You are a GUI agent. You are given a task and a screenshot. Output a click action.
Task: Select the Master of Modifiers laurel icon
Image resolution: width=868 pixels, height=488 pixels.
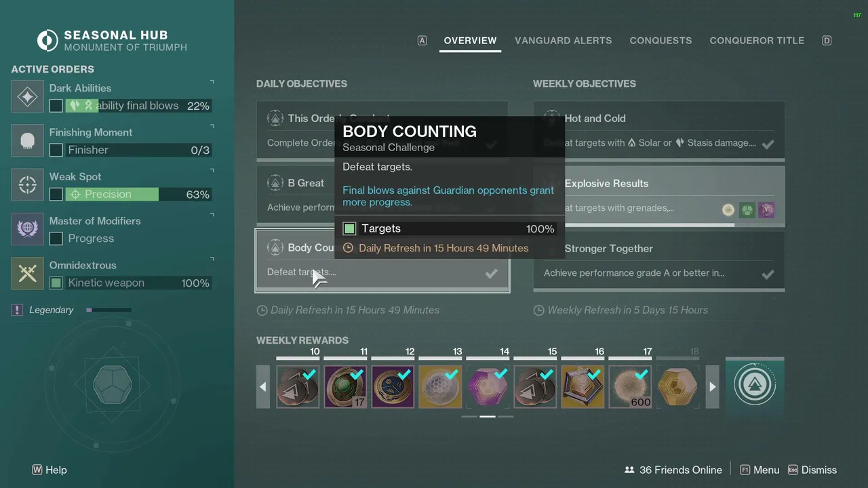pyautogui.click(x=27, y=230)
